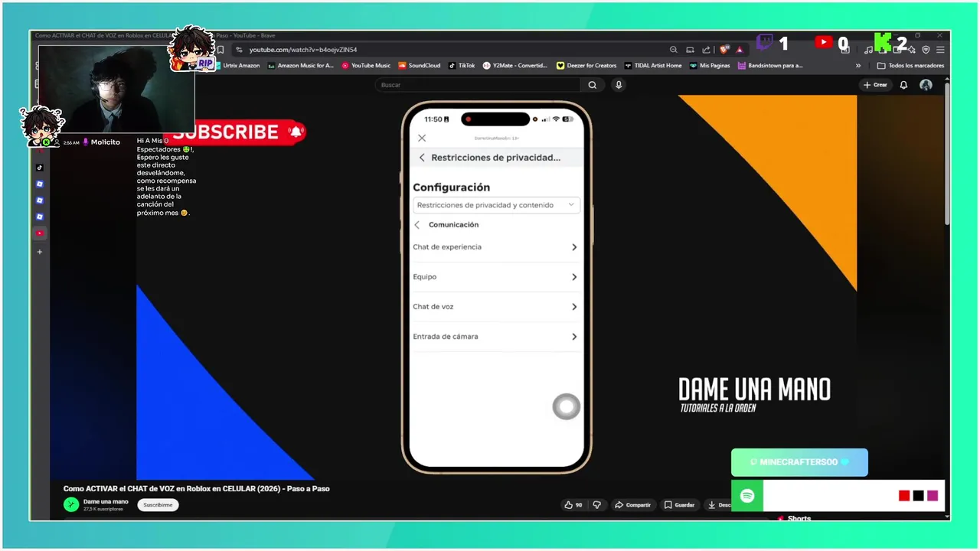Click the site settings icon beside URL

239,50
